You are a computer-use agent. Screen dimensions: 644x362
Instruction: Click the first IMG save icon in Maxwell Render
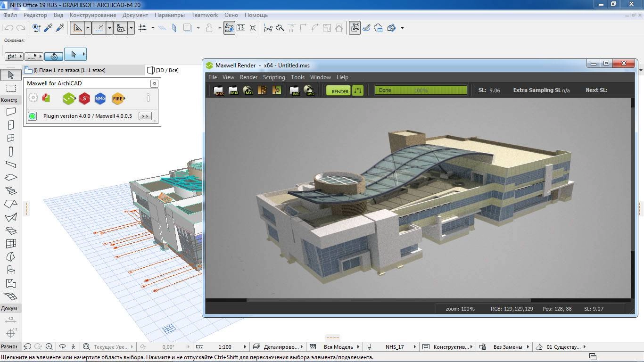[295, 90]
